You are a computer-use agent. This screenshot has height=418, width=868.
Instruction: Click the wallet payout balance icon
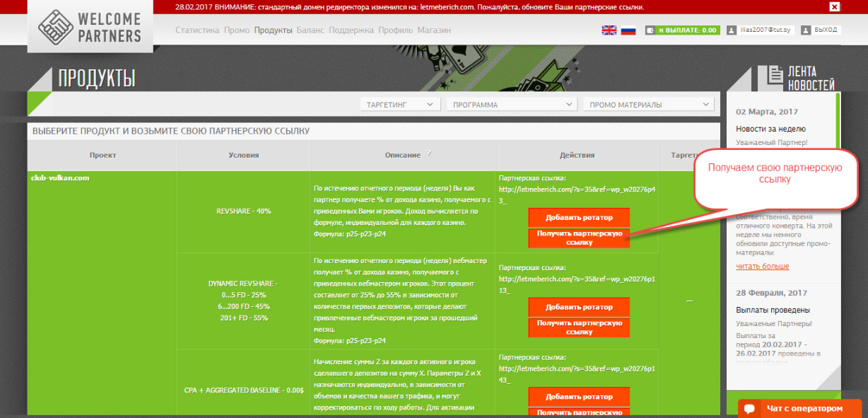[650, 30]
